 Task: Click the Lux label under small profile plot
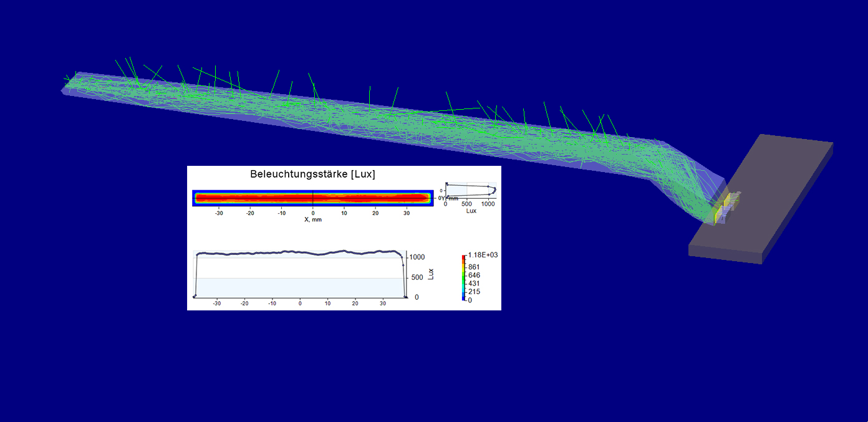tap(471, 211)
